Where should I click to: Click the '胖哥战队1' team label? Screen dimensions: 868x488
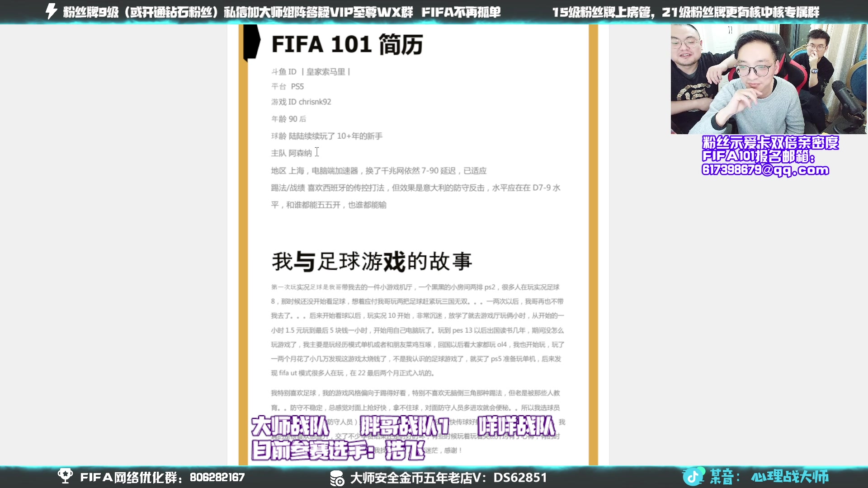[x=404, y=426]
